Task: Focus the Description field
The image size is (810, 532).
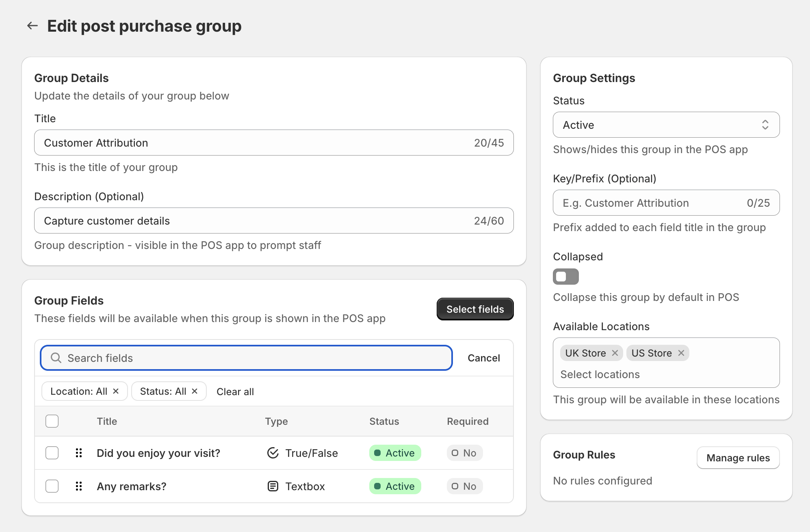Action: point(274,221)
